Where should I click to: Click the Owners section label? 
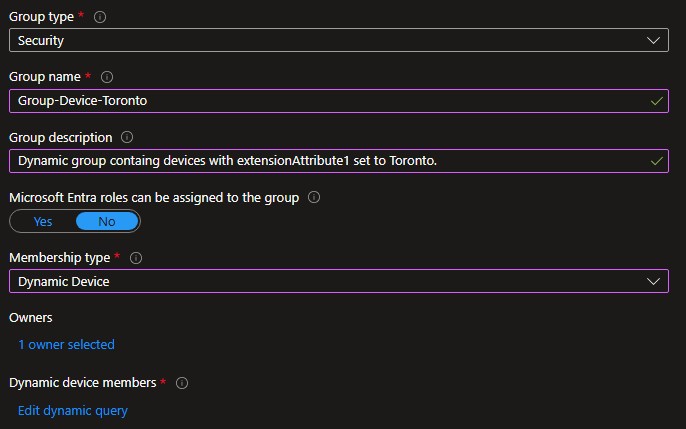pyautogui.click(x=31, y=317)
